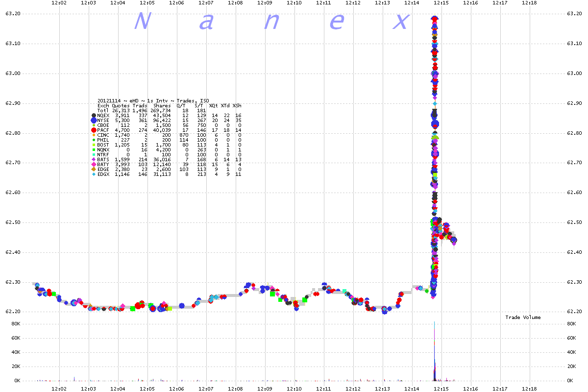Viewport: 588px width, 392px height.
Task: Click the brown EDGE legend diamond
Action: (x=94, y=170)
